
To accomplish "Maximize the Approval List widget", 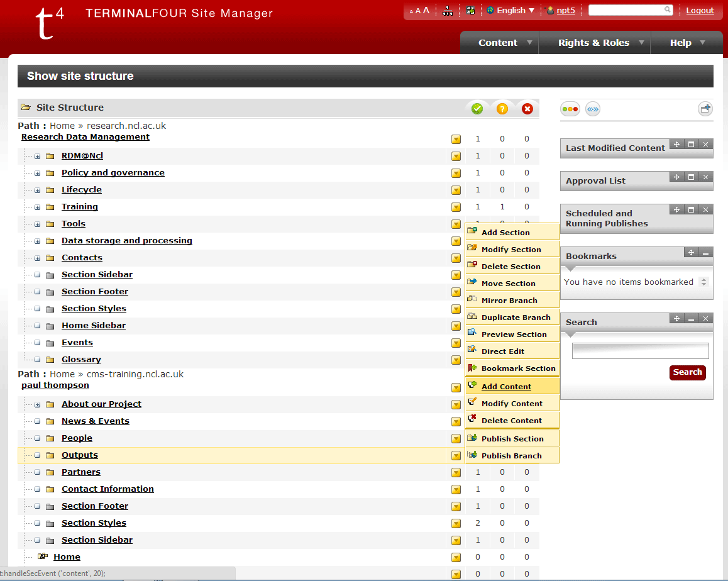I will [x=691, y=177].
